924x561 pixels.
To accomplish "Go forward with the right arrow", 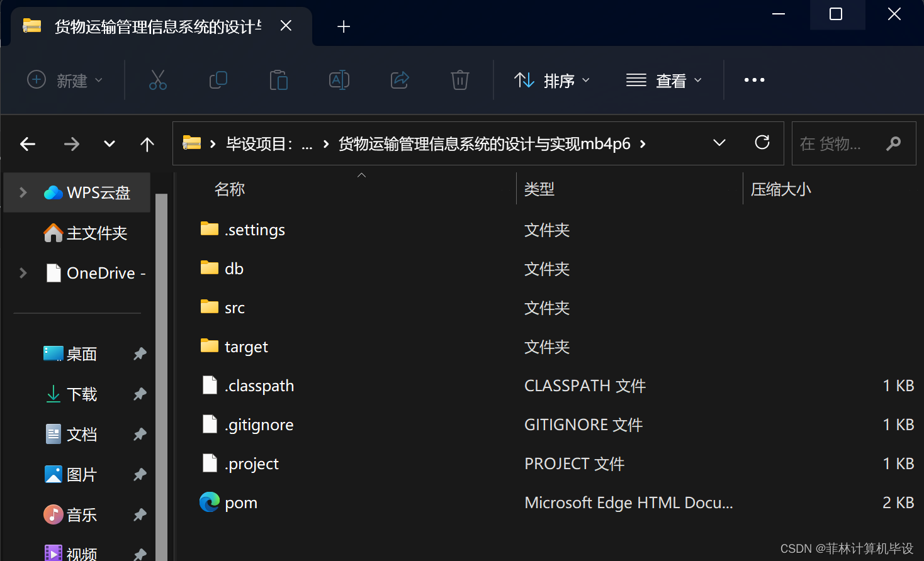I will click(72, 144).
